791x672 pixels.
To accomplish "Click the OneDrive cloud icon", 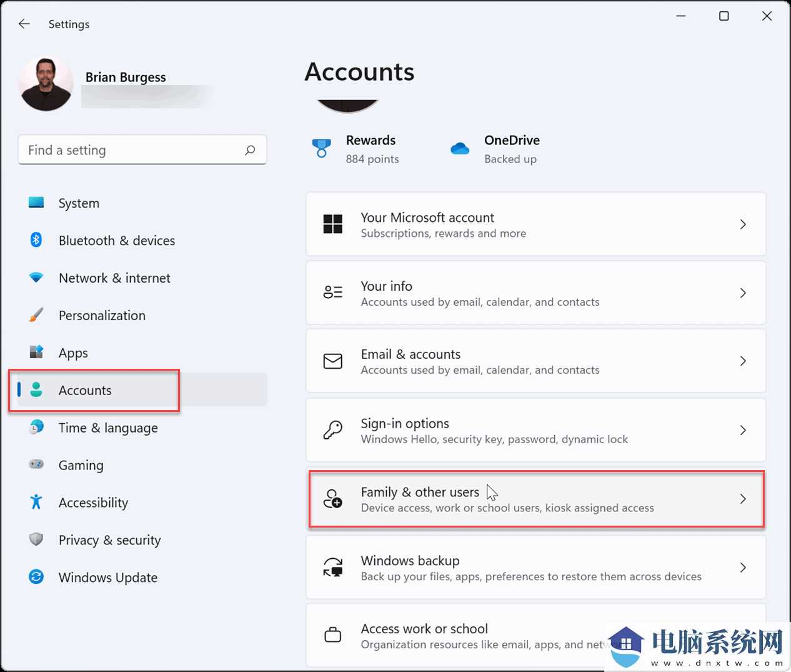I will (x=460, y=149).
